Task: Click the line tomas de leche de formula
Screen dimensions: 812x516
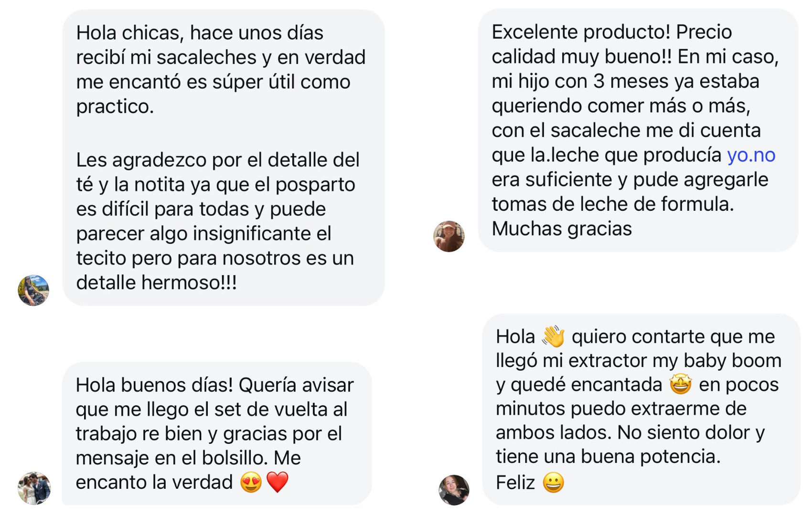Action: [x=613, y=204]
